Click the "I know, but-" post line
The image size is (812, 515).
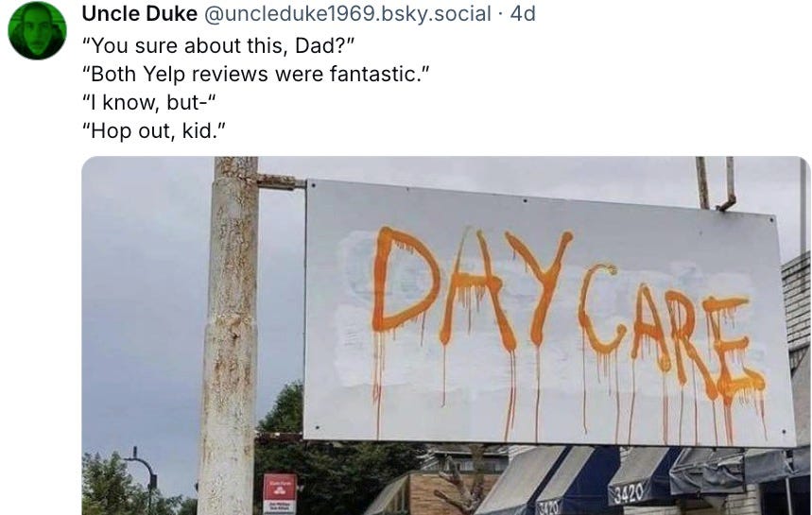point(148,102)
